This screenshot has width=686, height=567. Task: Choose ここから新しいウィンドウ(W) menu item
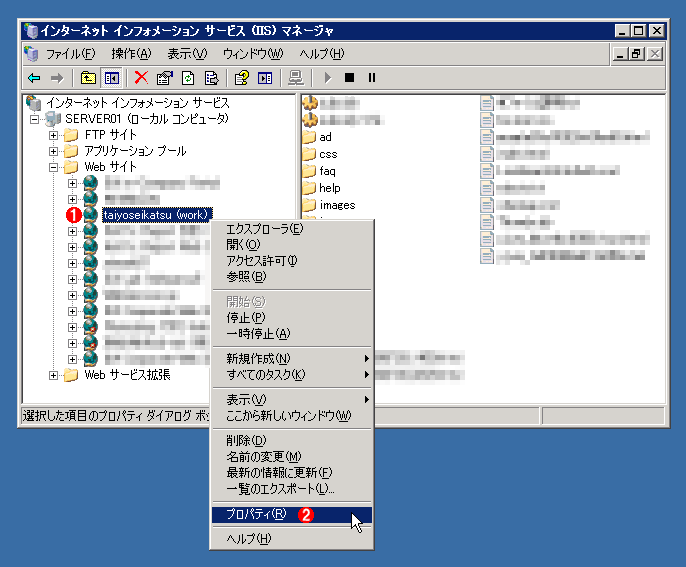292,416
